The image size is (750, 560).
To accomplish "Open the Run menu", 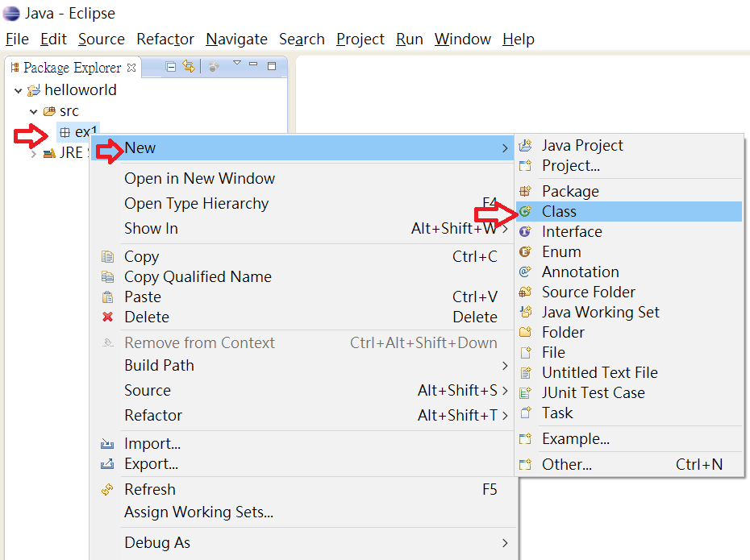I will tap(410, 39).
